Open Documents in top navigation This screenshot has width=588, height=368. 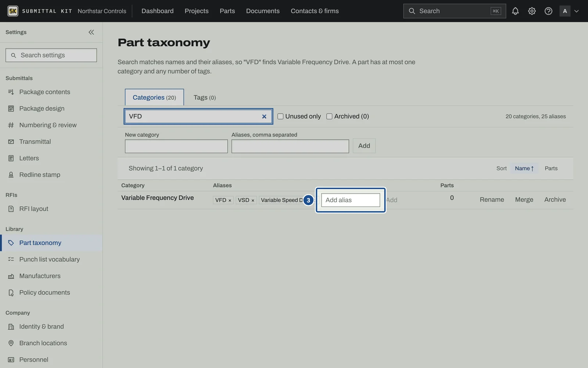[x=263, y=11]
